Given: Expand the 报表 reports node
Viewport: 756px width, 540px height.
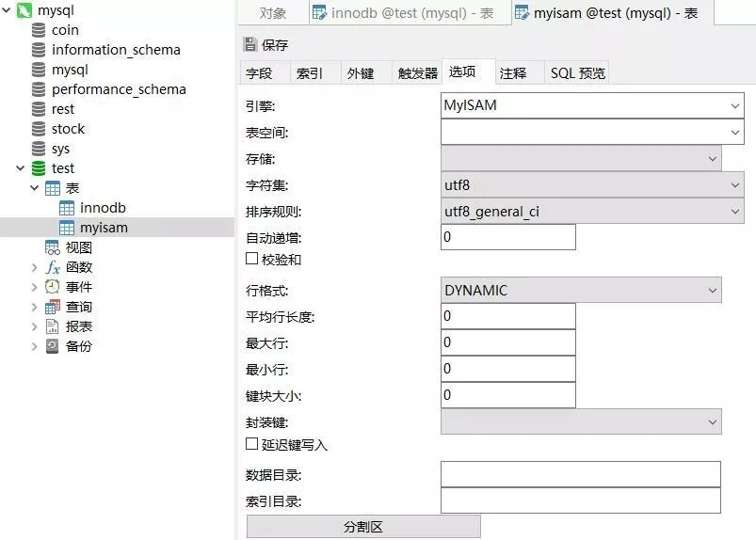Looking at the screenshot, I should (34, 326).
